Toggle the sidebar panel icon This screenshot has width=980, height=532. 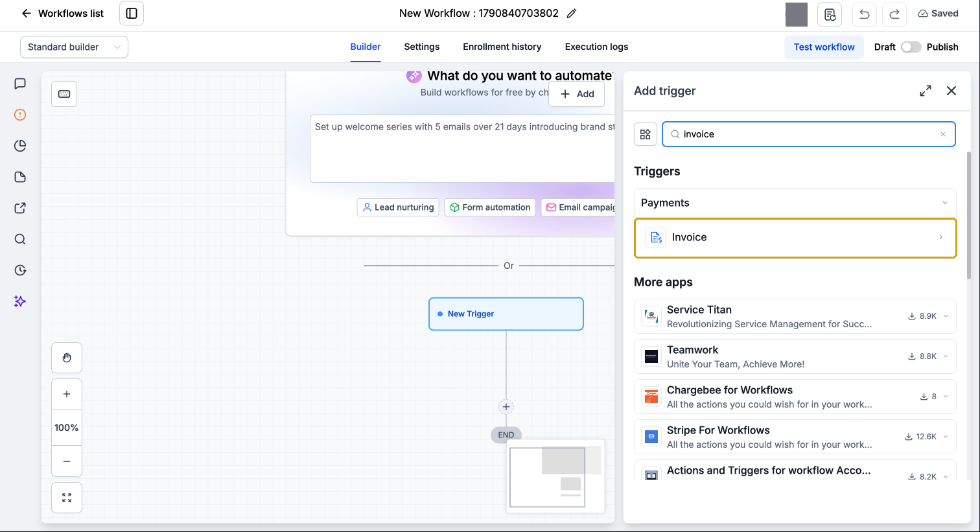tap(132, 13)
